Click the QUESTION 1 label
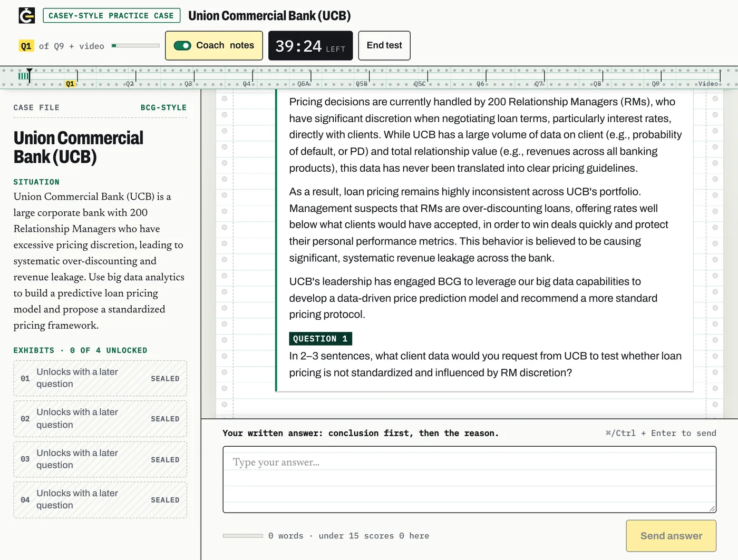The width and height of the screenshot is (738, 560). tap(321, 339)
